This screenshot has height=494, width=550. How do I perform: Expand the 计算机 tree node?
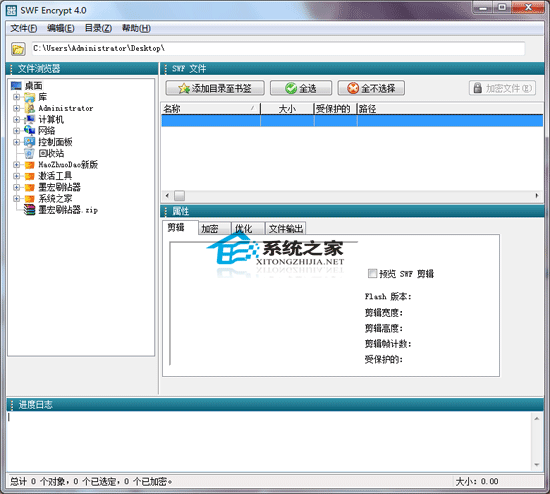coord(16,119)
